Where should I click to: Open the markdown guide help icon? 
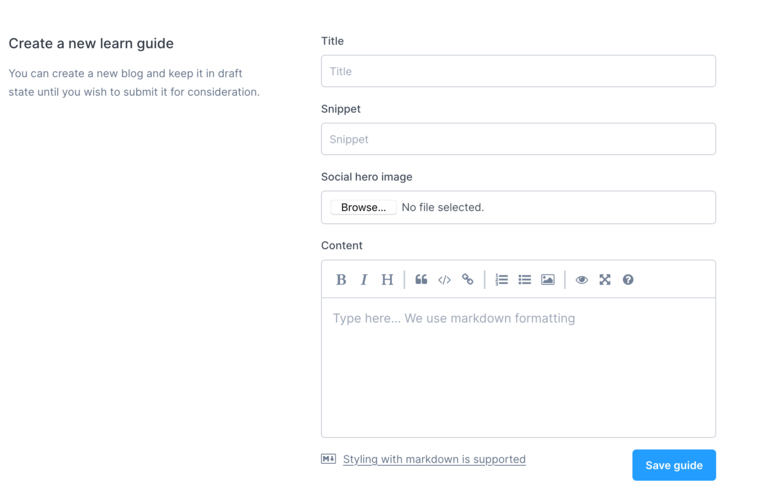pyautogui.click(x=628, y=280)
